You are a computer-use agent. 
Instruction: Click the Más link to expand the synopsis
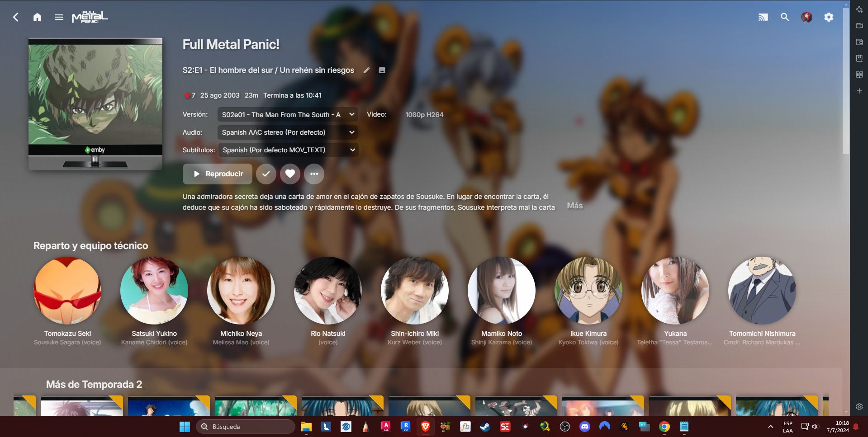575,206
